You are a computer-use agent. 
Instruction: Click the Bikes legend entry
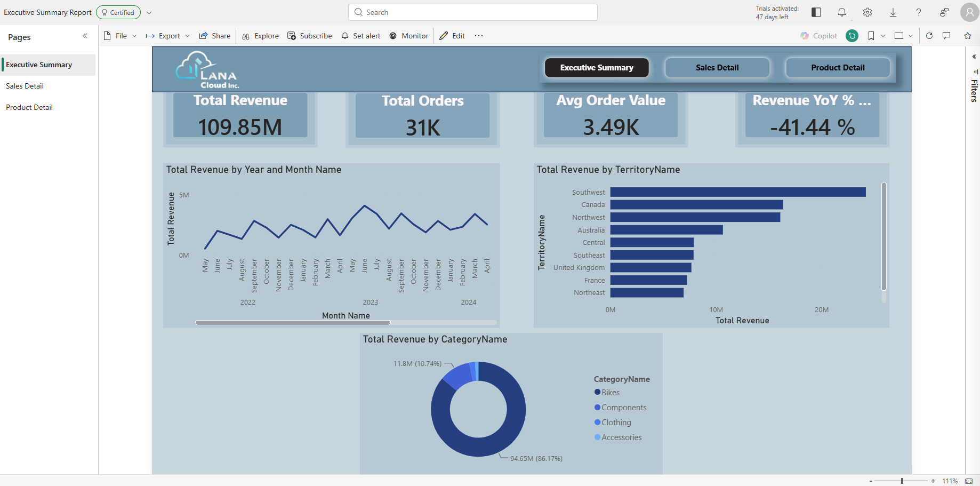click(x=607, y=392)
